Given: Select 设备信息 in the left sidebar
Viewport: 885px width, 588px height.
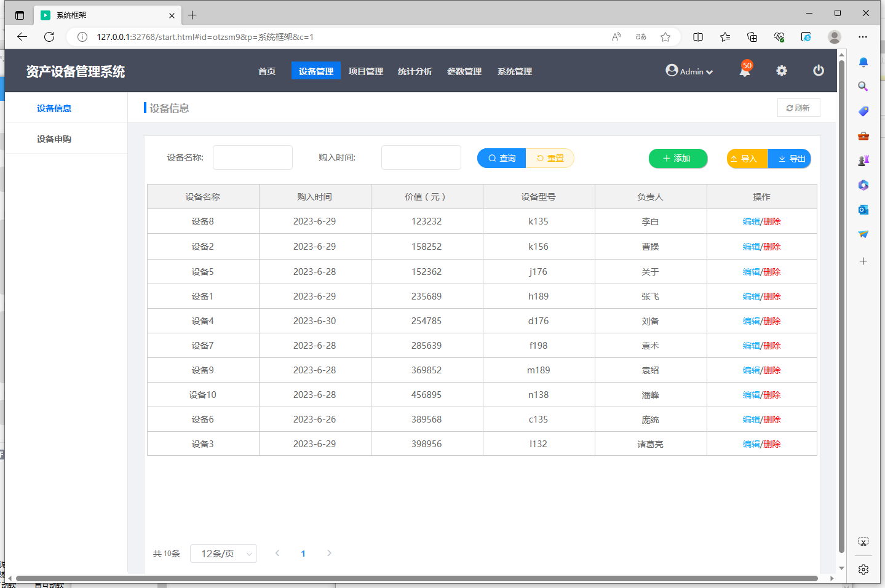Looking at the screenshot, I should click(x=54, y=108).
